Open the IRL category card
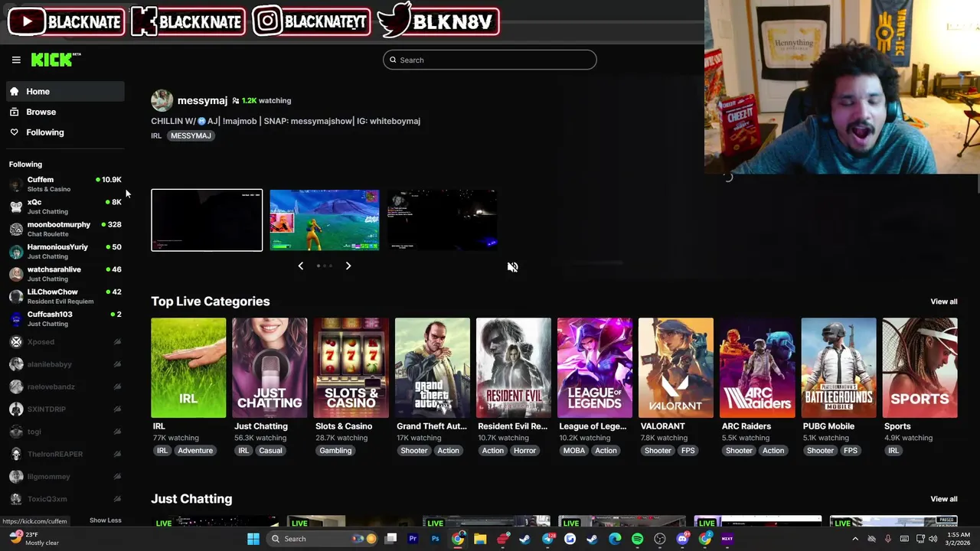980x551 pixels. click(x=188, y=368)
